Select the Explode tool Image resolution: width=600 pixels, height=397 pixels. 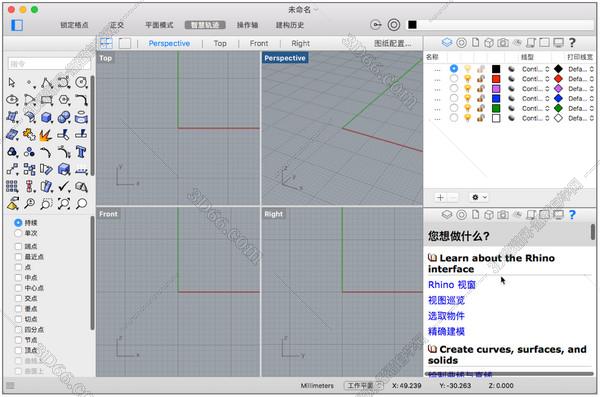pyautogui.click(x=46, y=135)
